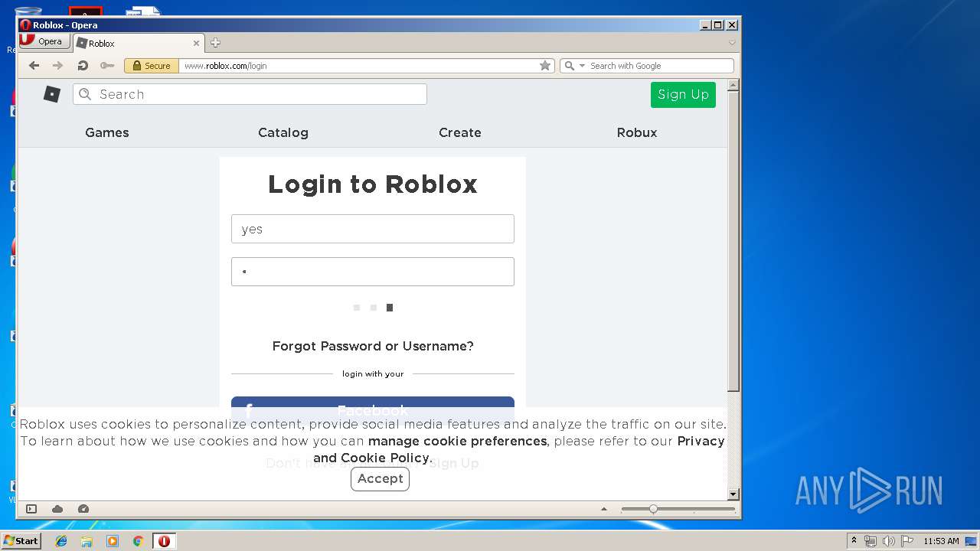This screenshot has height=551, width=980.
Task: Click the Action Center flag icon
Action: point(906,541)
